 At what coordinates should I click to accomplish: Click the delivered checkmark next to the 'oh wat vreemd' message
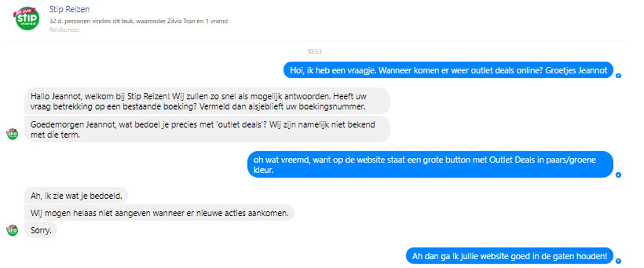click(x=619, y=175)
